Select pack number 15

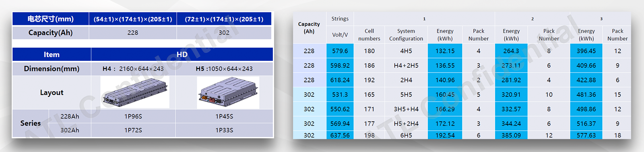(617, 94)
